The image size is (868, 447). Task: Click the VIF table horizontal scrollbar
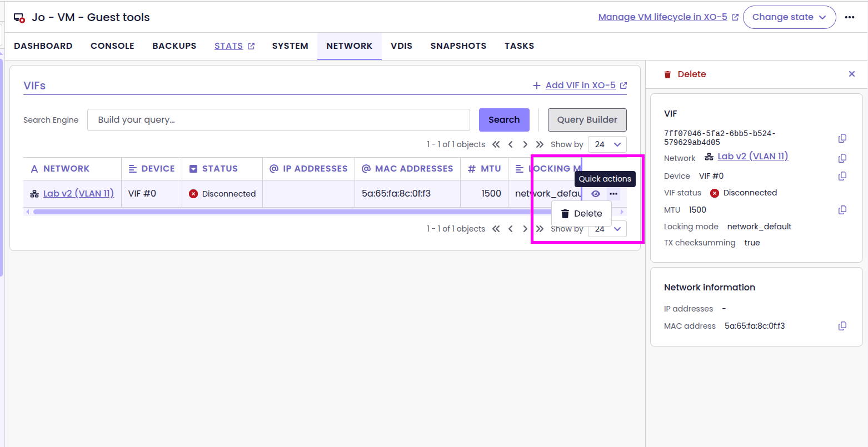278,212
